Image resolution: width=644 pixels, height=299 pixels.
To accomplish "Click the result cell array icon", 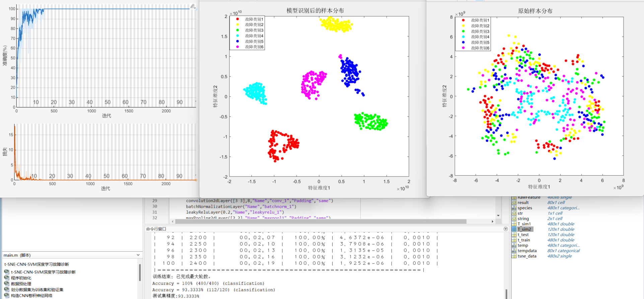I will point(514,202).
